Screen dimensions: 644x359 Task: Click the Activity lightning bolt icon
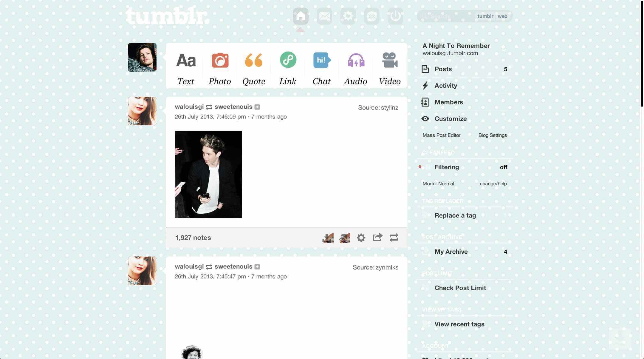click(x=425, y=86)
